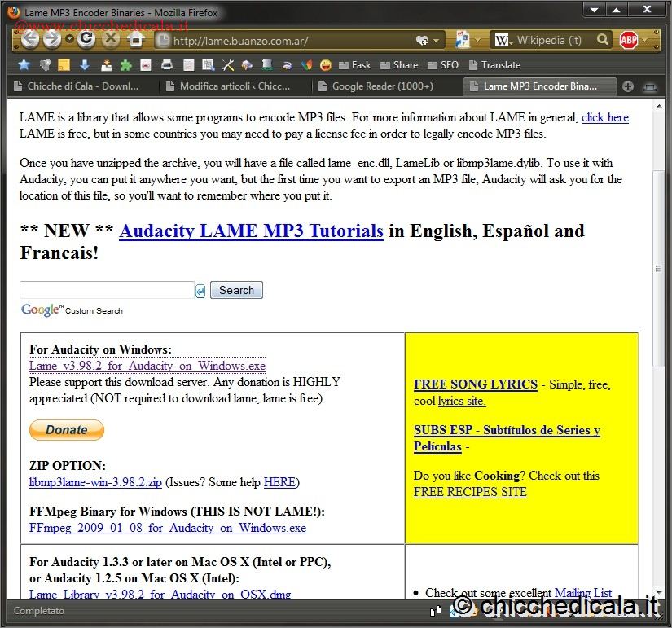Expand the dropdown arrow beside the ABP icon
The image size is (672, 628).
click(646, 40)
